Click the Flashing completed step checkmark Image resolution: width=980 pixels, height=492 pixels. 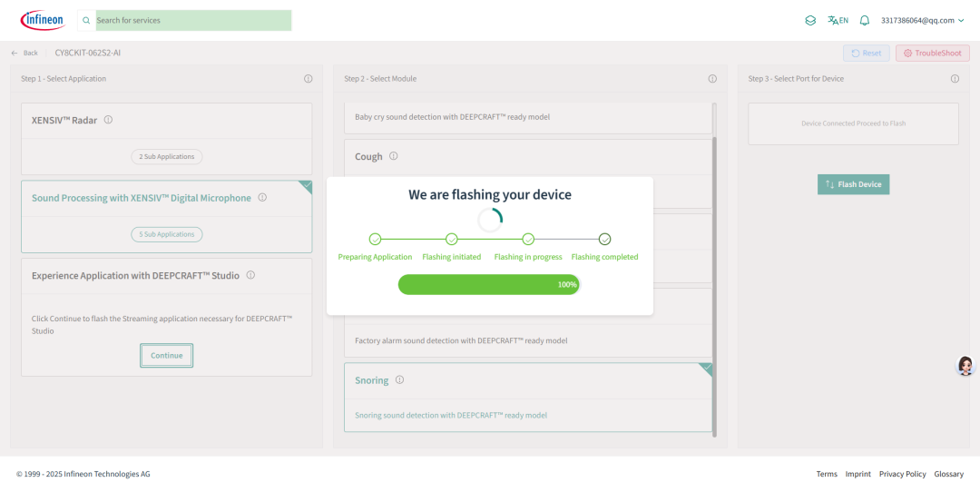coord(605,240)
